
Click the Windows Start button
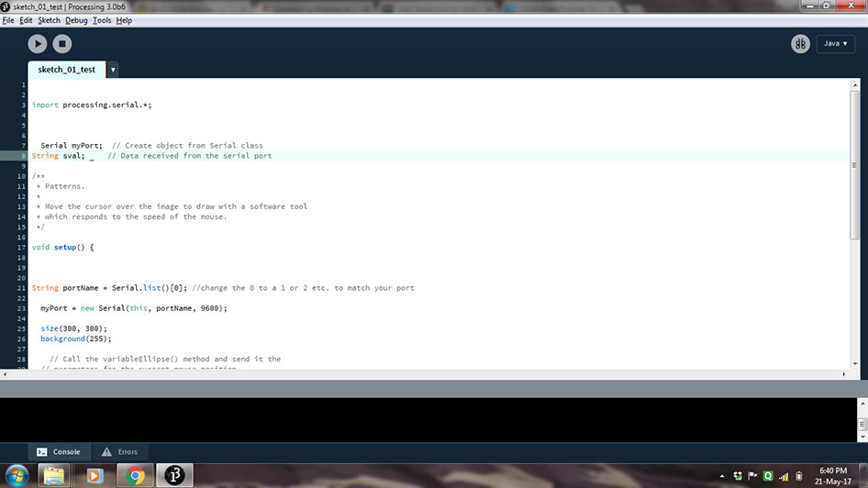(17, 476)
